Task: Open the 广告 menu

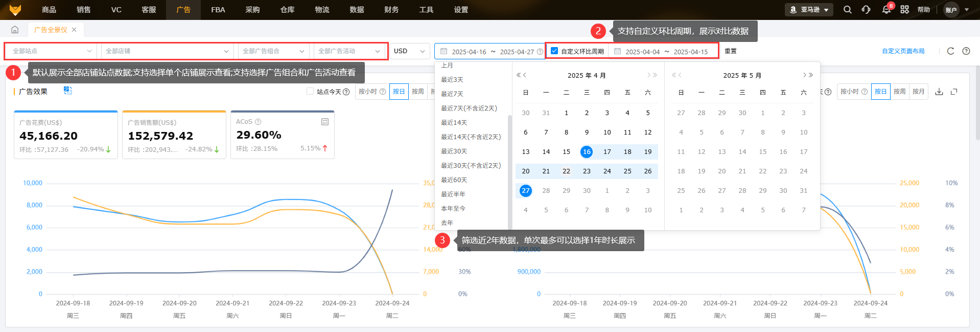Action: pos(183,10)
